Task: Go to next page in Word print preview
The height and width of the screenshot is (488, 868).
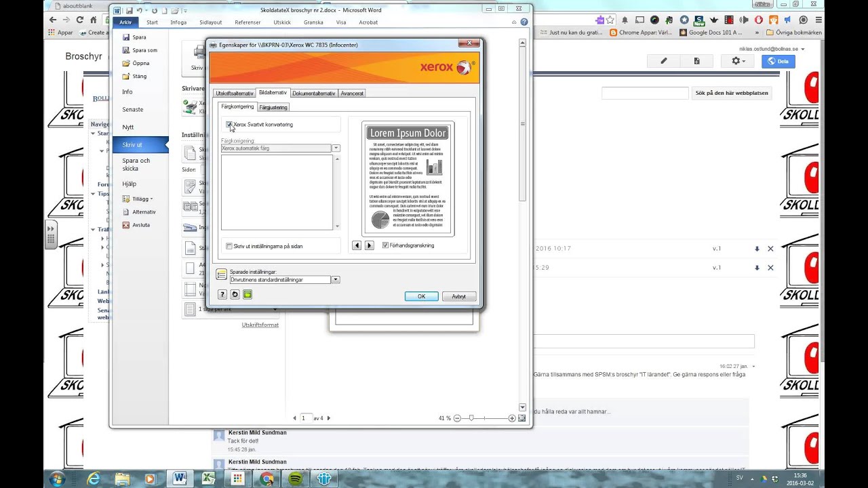Action: click(x=329, y=418)
